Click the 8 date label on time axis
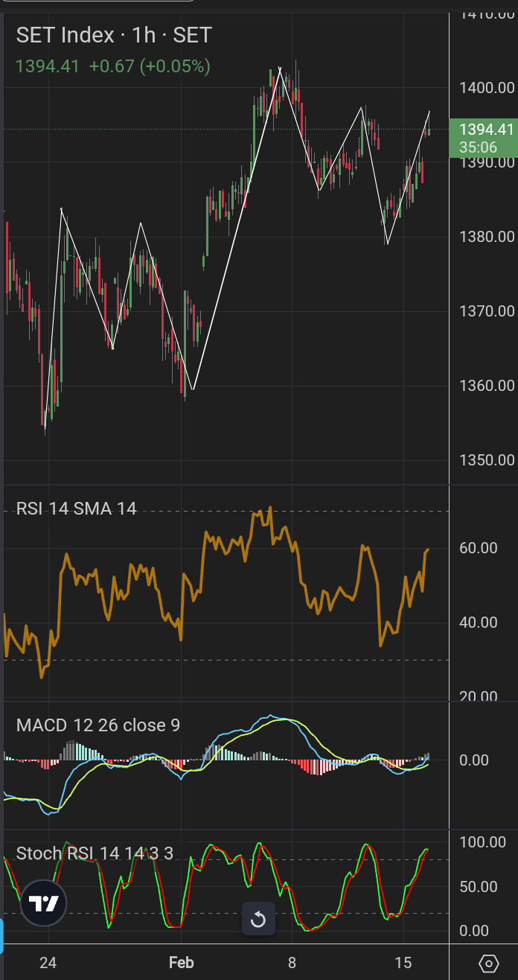Image resolution: width=518 pixels, height=980 pixels. pos(292,963)
